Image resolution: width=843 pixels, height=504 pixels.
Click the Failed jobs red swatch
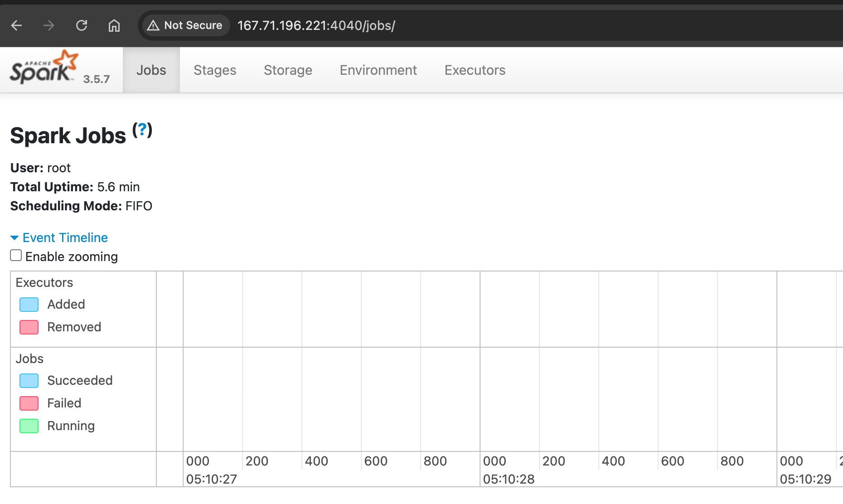click(29, 403)
